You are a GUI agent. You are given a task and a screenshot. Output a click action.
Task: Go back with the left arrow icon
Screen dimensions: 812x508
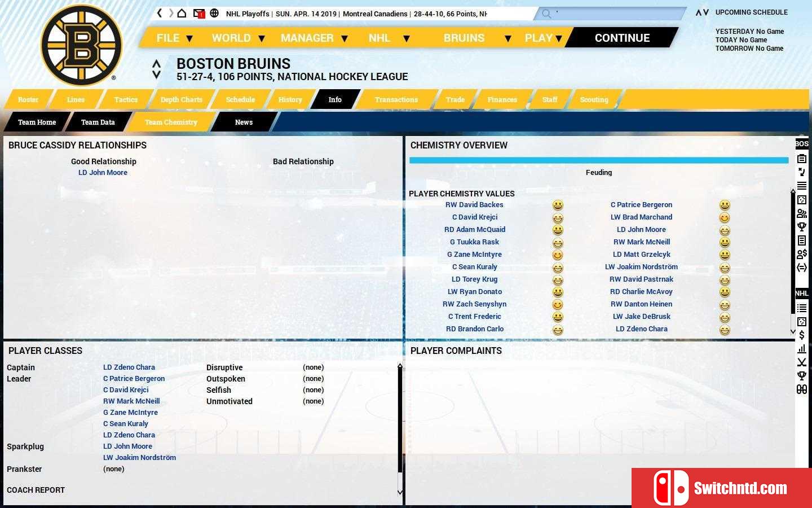[x=160, y=13]
